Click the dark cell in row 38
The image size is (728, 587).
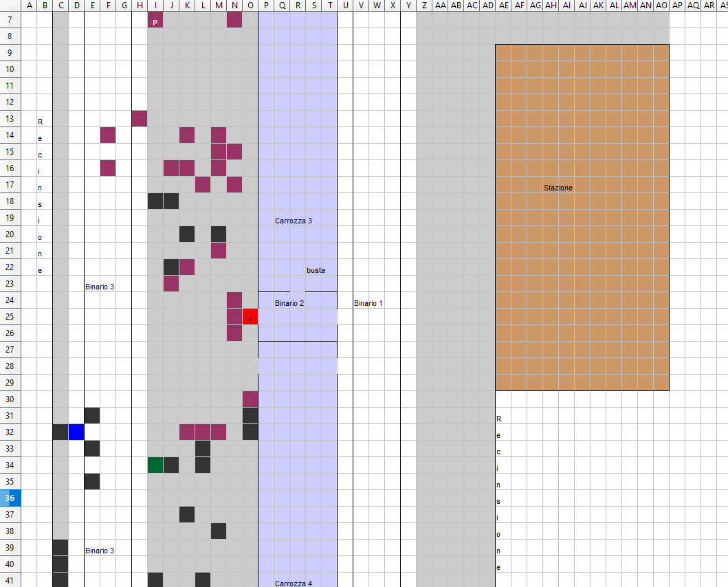(219, 531)
